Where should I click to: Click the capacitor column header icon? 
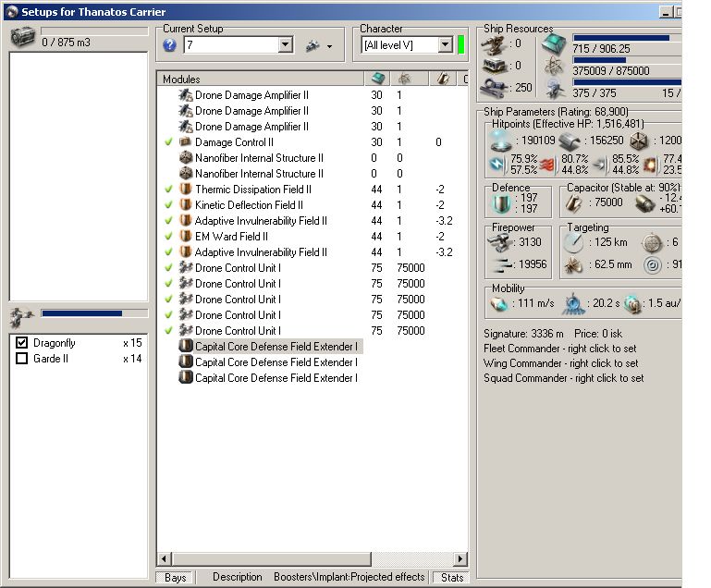pos(443,79)
